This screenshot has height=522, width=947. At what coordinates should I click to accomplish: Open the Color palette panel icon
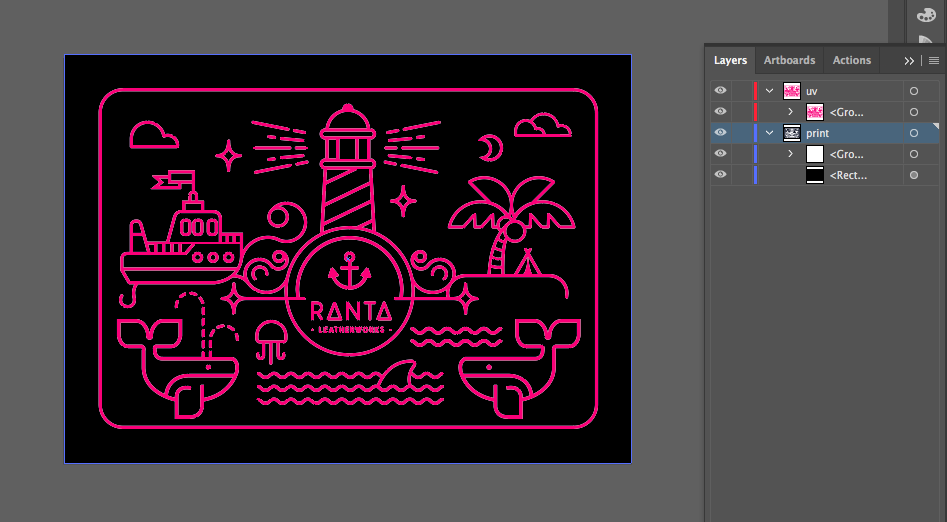tap(925, 15)
